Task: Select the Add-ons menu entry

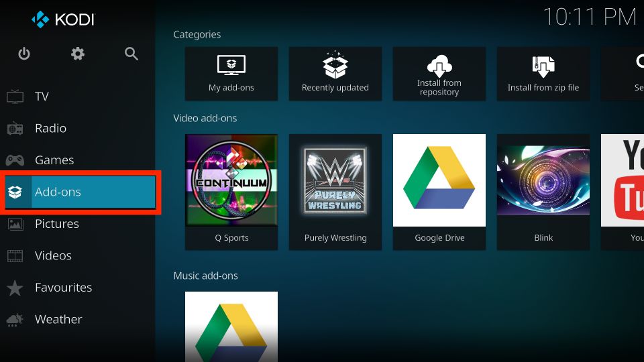Action: pyautogui.click(x=80, y=192)
